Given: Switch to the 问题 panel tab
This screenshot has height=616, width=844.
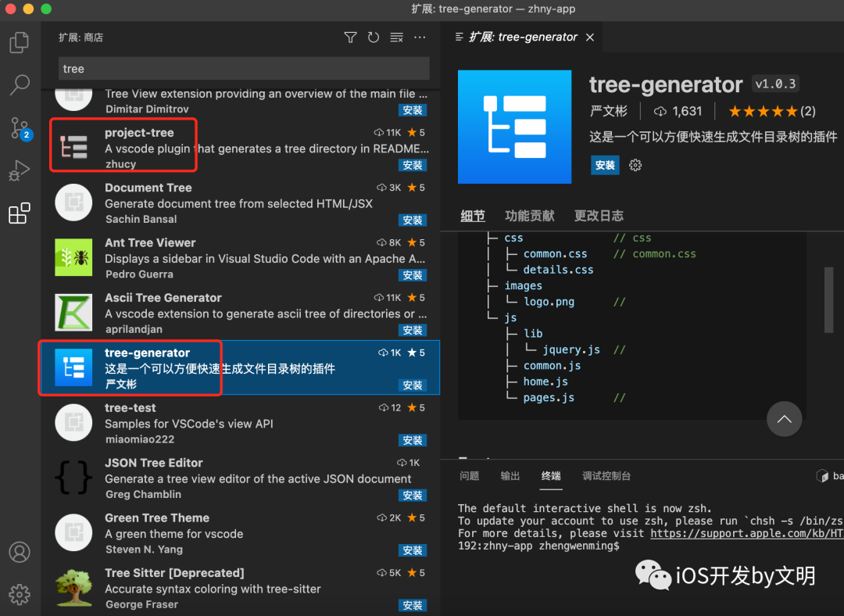Looking at the screenshot, I should click(470, 476).
